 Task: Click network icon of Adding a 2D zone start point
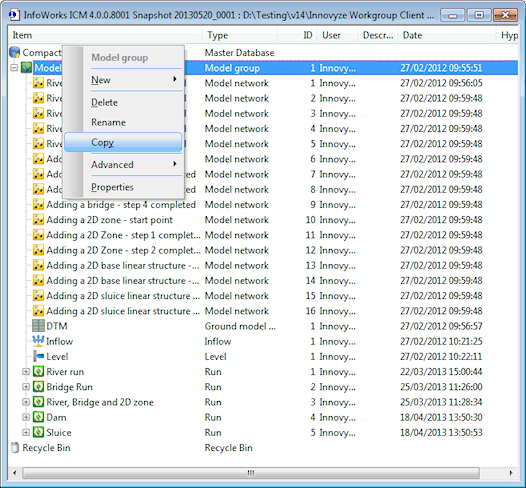click(x=38, y=220)
